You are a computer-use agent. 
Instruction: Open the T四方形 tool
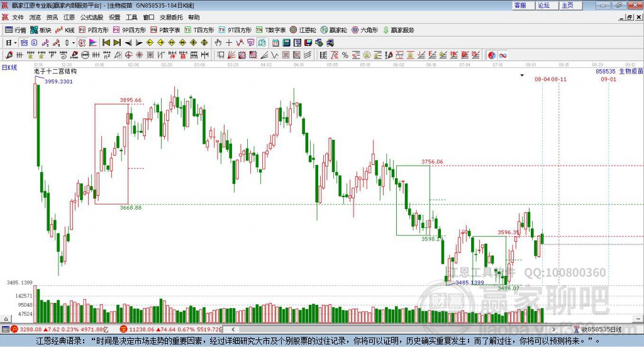pos(199,30)
